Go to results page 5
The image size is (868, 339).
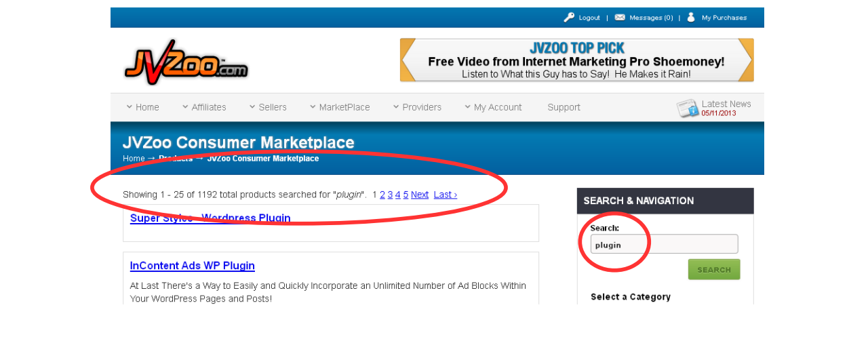point(406,195)
